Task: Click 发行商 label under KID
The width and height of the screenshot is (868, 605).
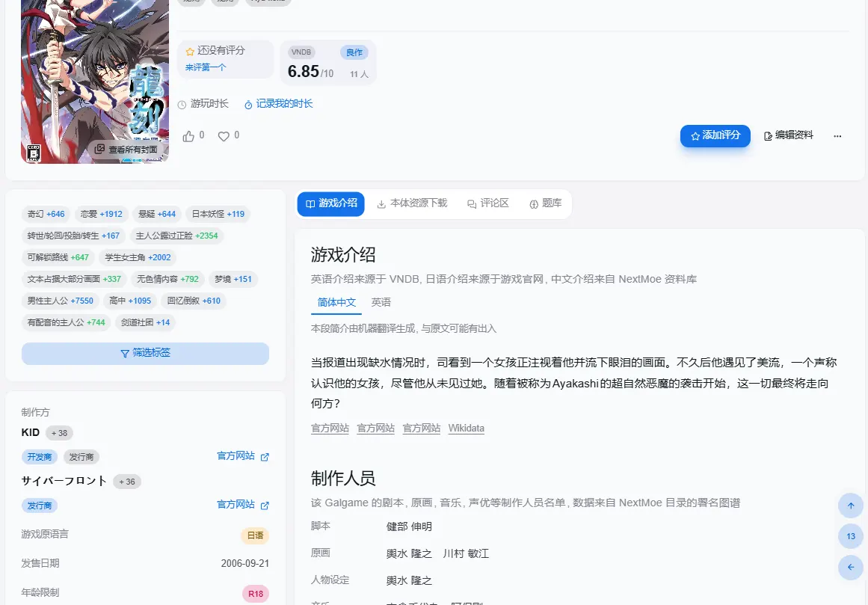Action: tap(81, 457)
